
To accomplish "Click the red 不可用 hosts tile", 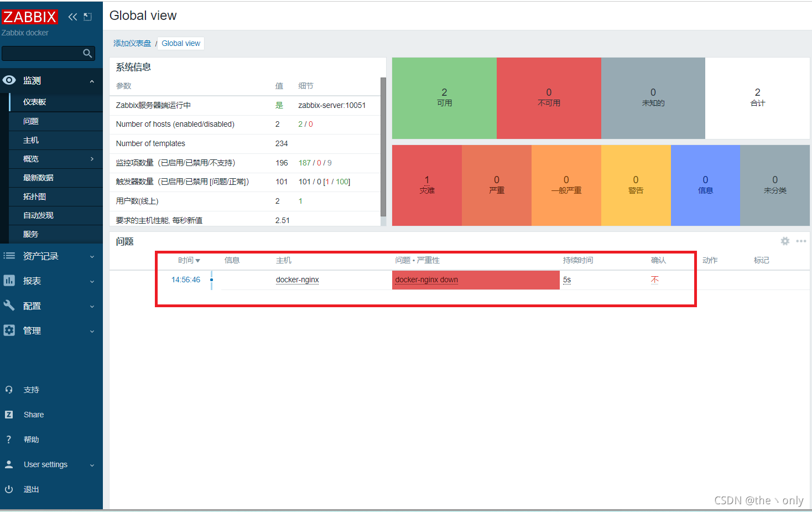I will click(549, 98).
